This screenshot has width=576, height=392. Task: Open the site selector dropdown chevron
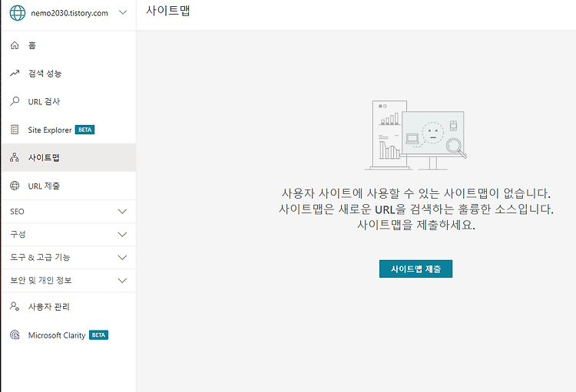[x=123, y=12]
